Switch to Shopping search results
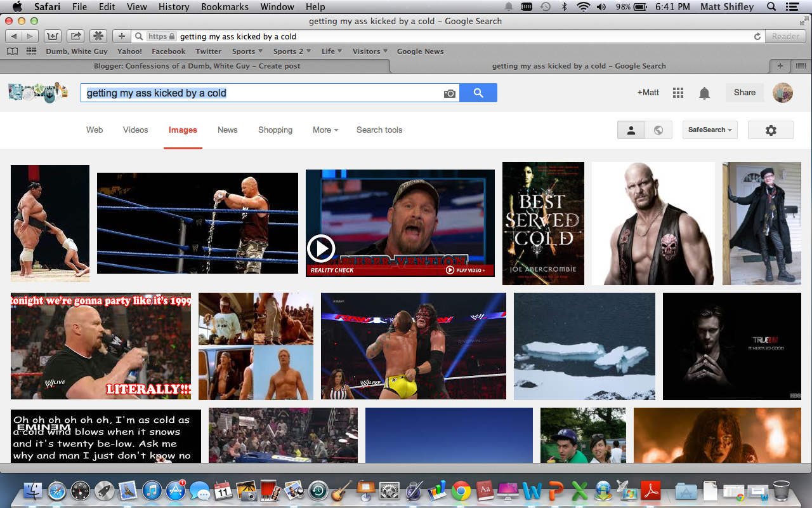Image resolution: width=812 pixels, height=508 pixels. pos(275,130)
